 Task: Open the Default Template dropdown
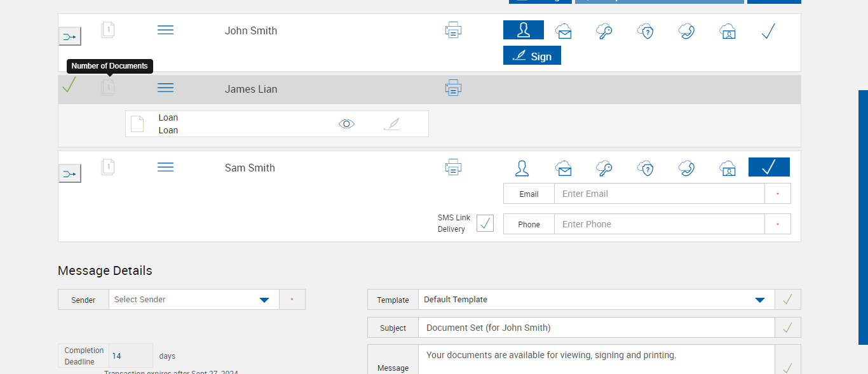click(759, 300)
